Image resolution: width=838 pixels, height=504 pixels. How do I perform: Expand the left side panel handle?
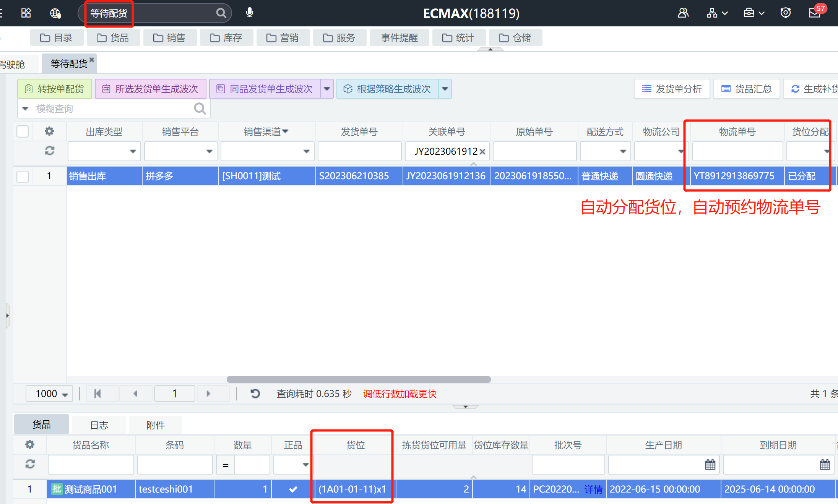tap(7, 316)
